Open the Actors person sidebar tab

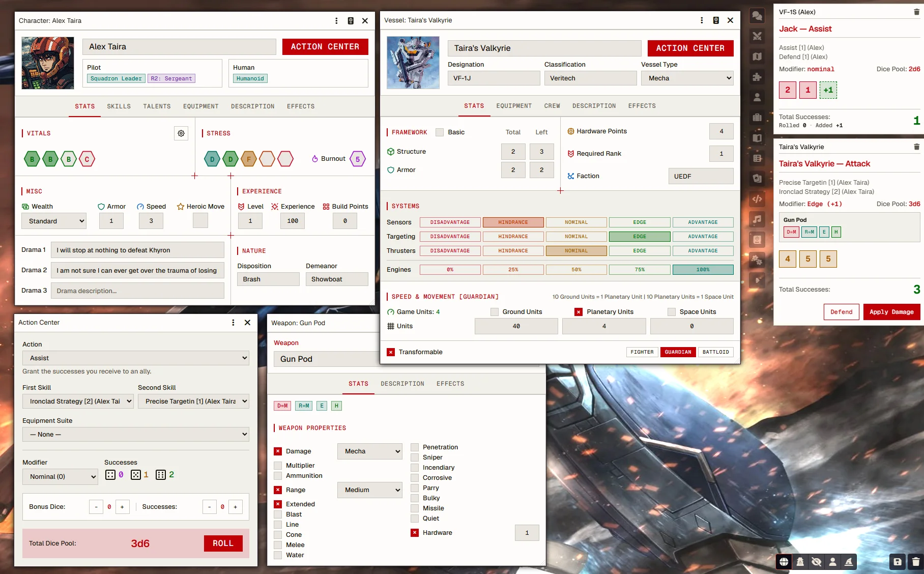click(757, 97)
